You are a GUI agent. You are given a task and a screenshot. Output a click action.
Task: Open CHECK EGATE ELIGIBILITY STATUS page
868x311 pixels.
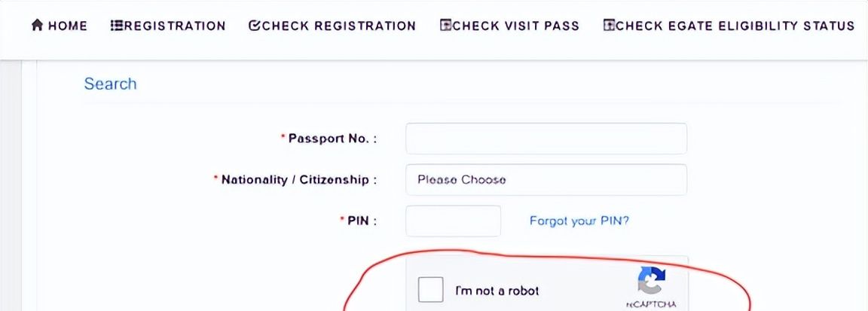pos(735,26)
